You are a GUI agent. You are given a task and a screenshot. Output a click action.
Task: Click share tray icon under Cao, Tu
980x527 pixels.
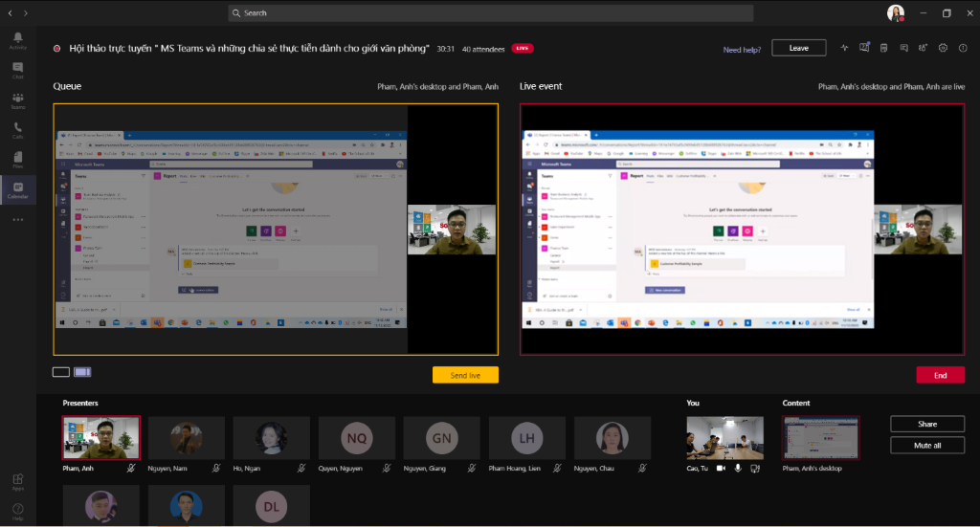(755, 469)
